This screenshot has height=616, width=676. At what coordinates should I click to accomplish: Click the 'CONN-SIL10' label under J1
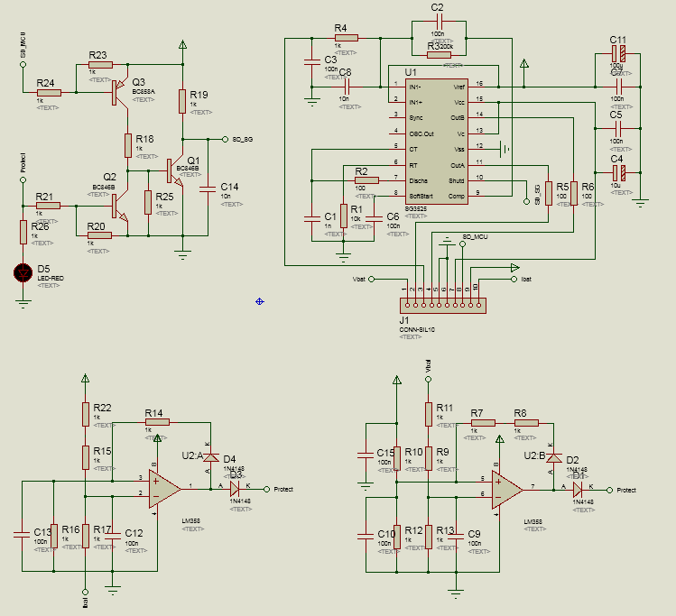417,329
